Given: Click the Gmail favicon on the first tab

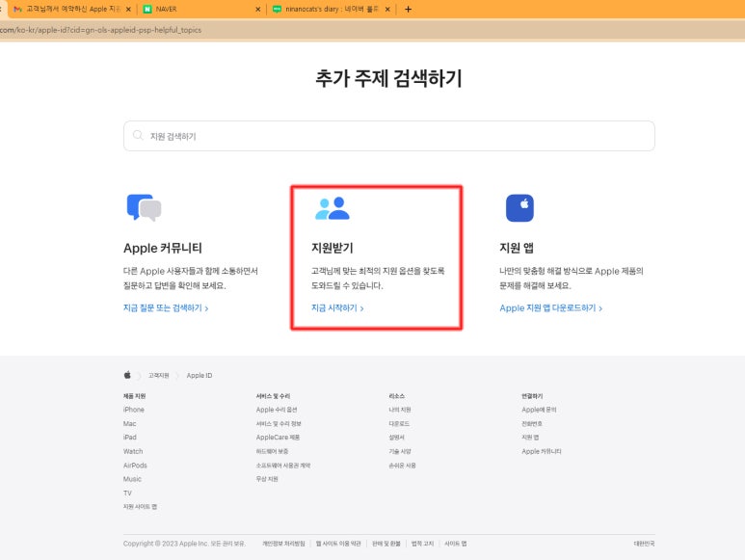Looking at the screenshot, I should click(x=18, y=9).
